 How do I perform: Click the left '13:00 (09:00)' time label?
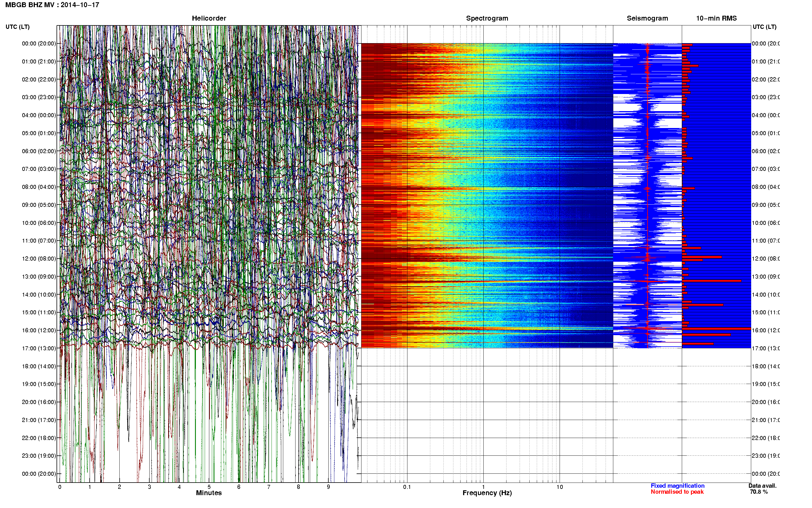click(x=39, y=277)
